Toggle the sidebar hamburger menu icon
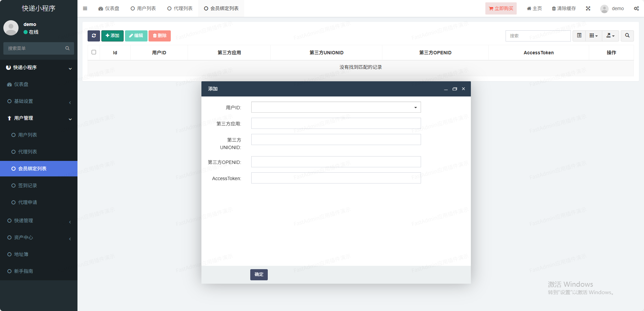The image size is (644, 311). coord(85,8)
